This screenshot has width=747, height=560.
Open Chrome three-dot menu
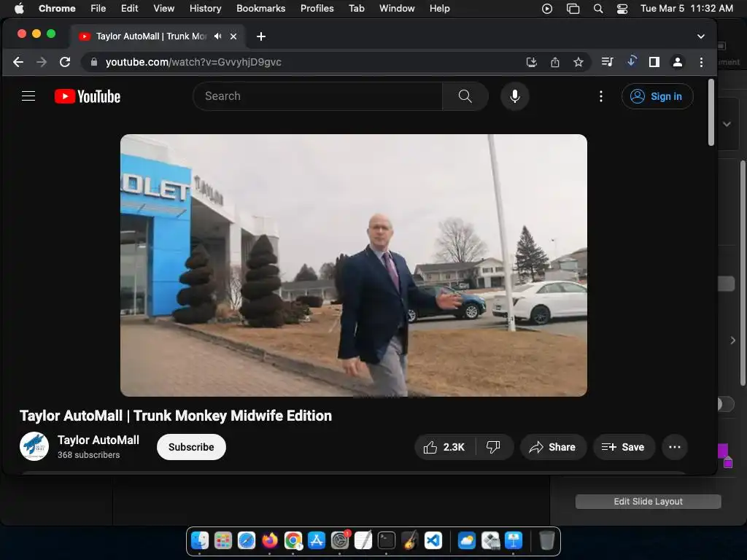pos(701,62)
